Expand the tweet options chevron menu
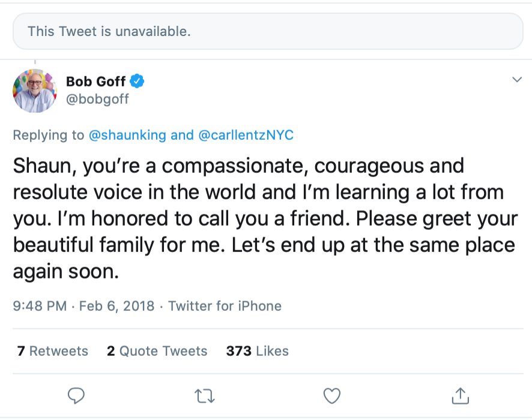This screenshot has width=532, height=420. pyautogui.click(x=516, y=80)
